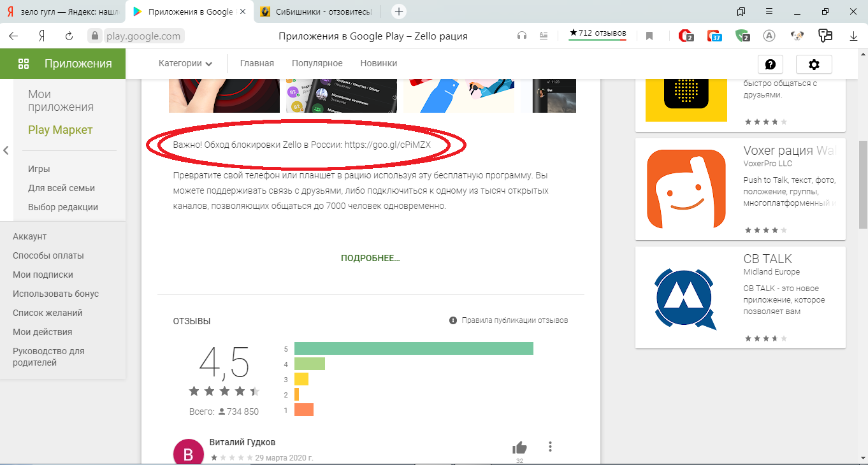Open Выбор редакции in the sidebar

coord(63,207)
